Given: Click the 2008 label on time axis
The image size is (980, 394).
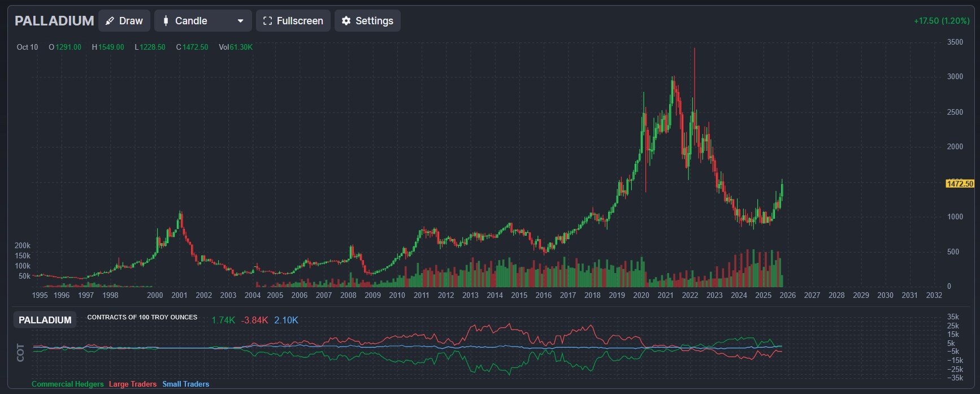Looking at the screenshot, I should point(348,295).
